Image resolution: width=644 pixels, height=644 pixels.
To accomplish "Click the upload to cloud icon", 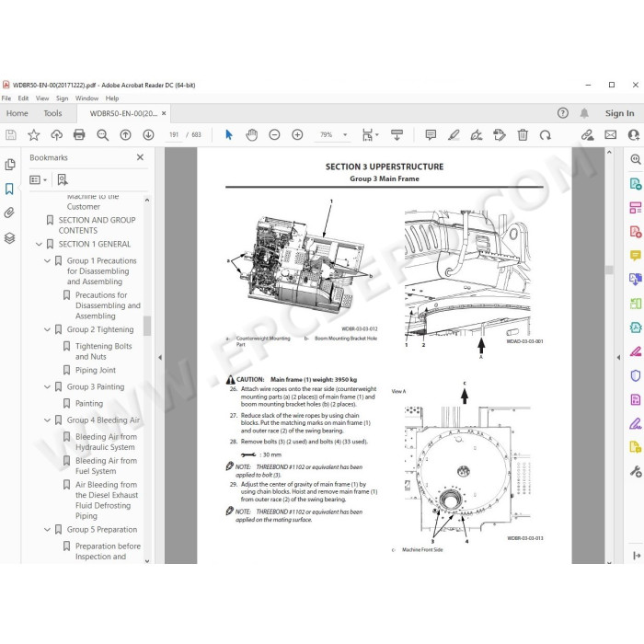I will point(57,134).
